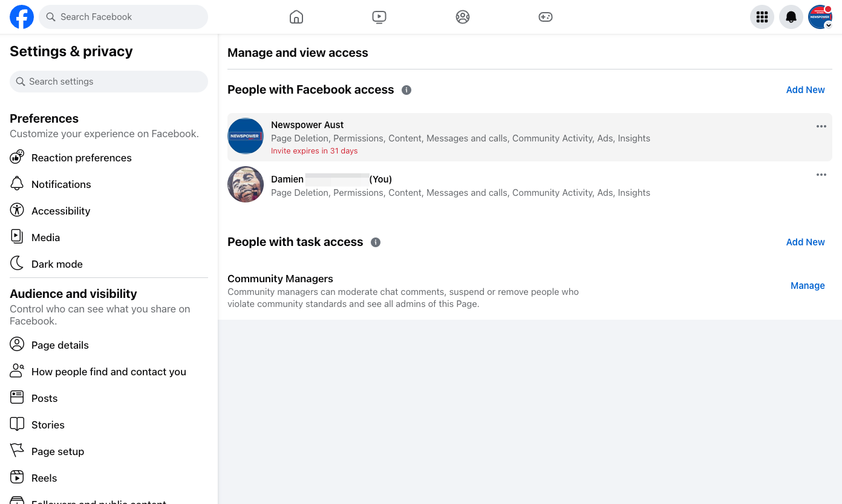842x504 pixels.
Task: Click the Page details icon
Action: point(17,344)
